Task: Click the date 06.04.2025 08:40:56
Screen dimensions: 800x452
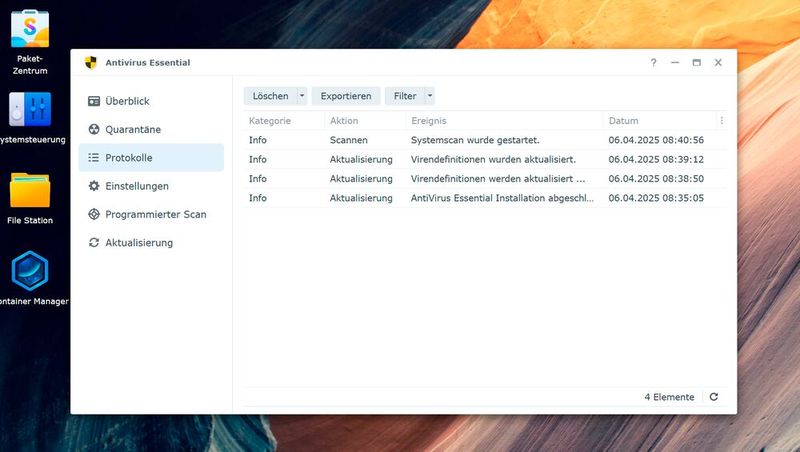Action: coord(656,140)
